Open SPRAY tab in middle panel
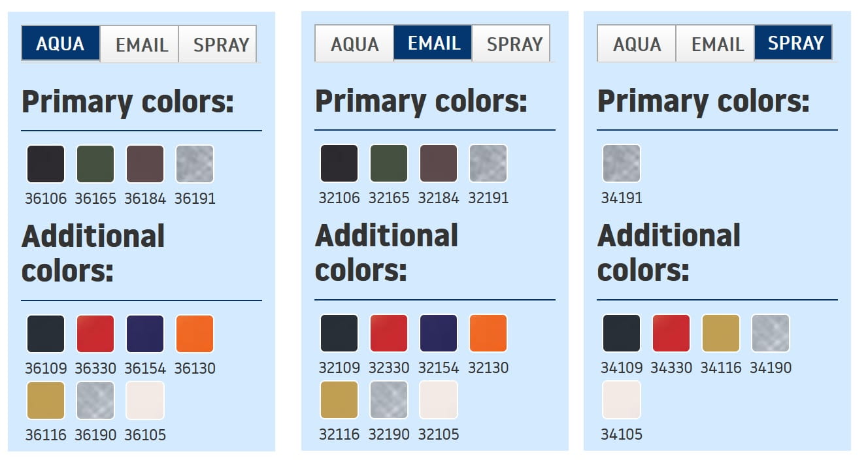Image resolution: width=868 pixels, height=471 pixels. click(514, 44)
